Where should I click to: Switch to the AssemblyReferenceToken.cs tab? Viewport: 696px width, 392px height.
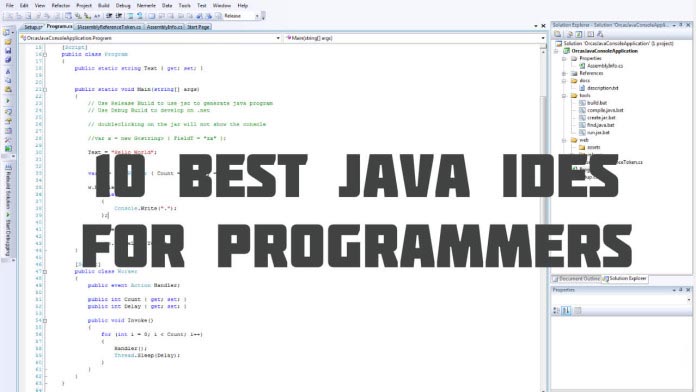(109, 27)
